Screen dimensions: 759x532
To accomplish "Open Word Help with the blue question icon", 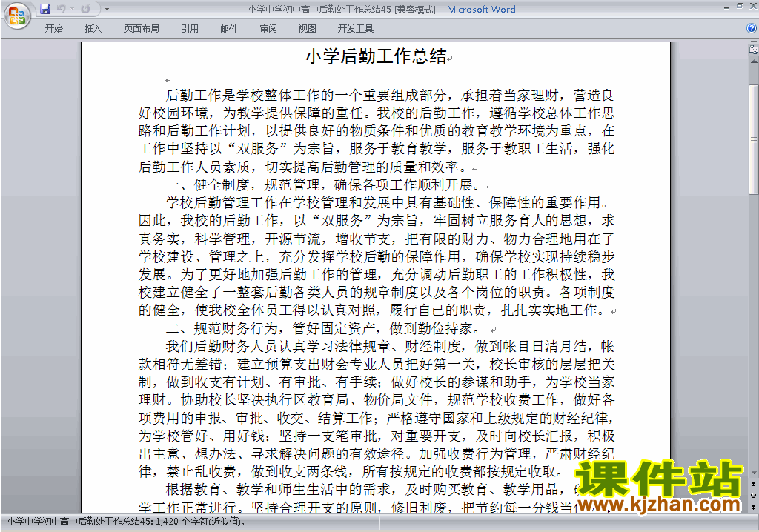I will 752,29.
